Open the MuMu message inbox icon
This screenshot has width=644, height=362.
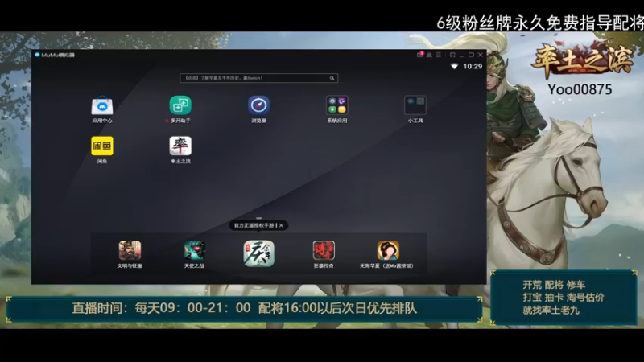point(419,55)
